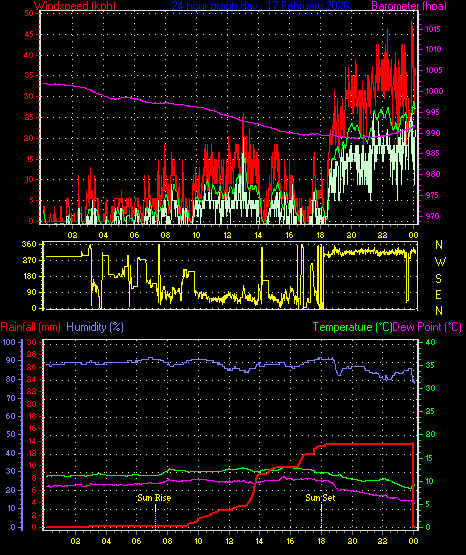The width and height of the screenshot is (466, 555).
Task: Click the "E" wind direction letter
Action: pos(438,294)
